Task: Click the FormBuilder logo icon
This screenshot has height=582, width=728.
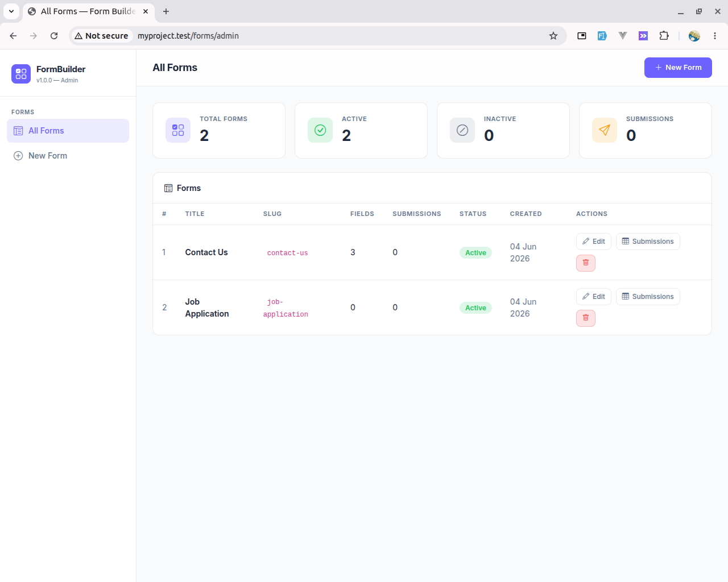Action: (21, 74)
